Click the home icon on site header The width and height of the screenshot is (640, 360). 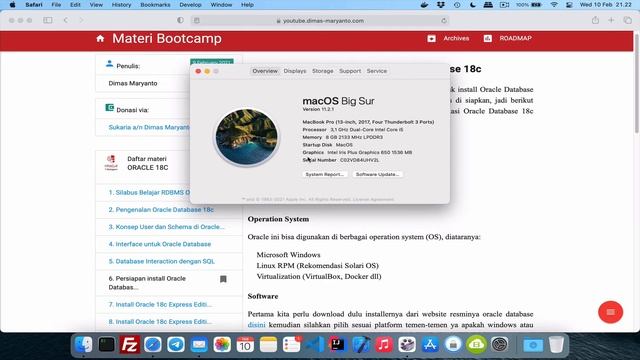tap(100, 38)
